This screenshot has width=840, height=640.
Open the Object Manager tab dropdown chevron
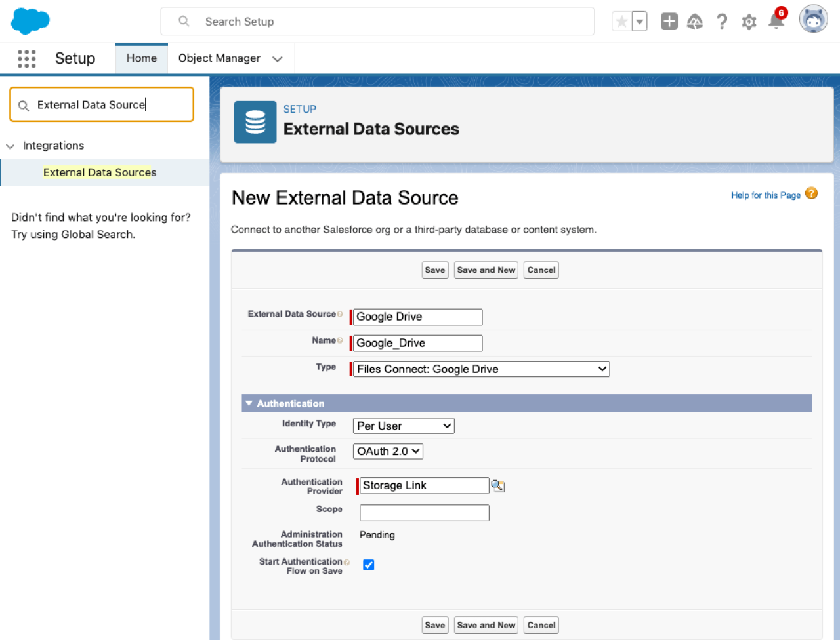coord(278,59)
